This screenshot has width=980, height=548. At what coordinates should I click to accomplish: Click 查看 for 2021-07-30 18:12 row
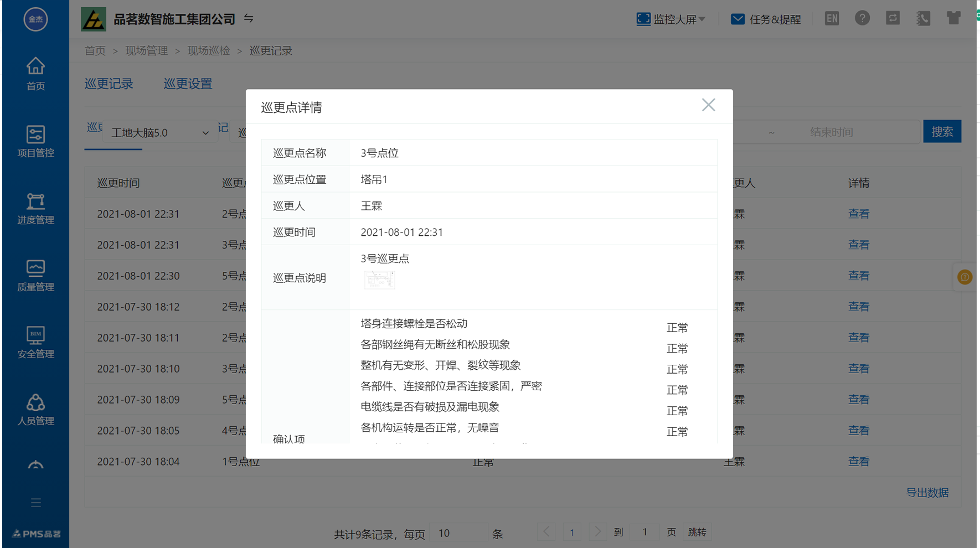pos(858,307)
